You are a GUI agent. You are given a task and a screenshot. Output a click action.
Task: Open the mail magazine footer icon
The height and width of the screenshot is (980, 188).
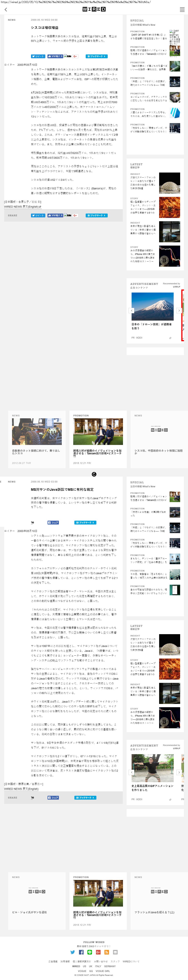[115, 952]
